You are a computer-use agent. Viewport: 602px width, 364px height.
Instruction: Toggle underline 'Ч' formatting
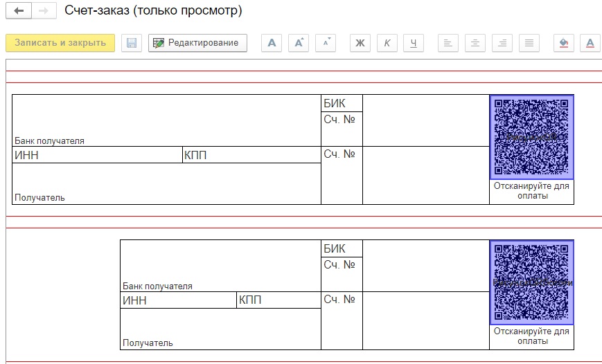coord(414,43)
